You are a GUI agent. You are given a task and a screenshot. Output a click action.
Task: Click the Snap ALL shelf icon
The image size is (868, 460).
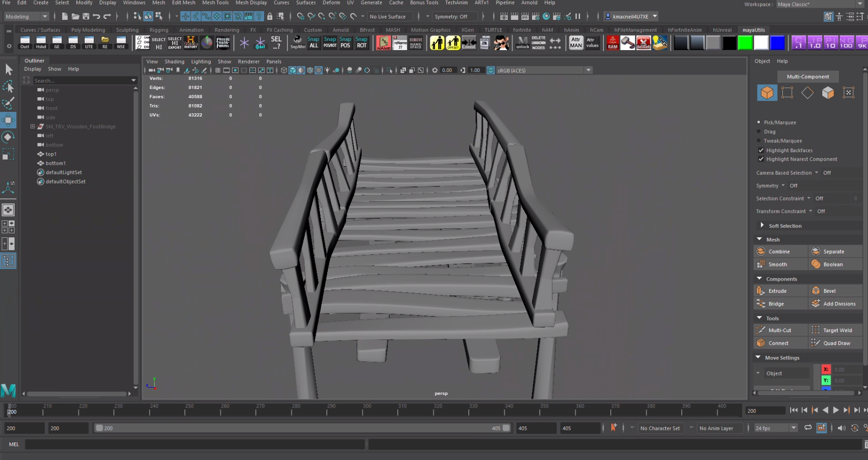[313, 43]
